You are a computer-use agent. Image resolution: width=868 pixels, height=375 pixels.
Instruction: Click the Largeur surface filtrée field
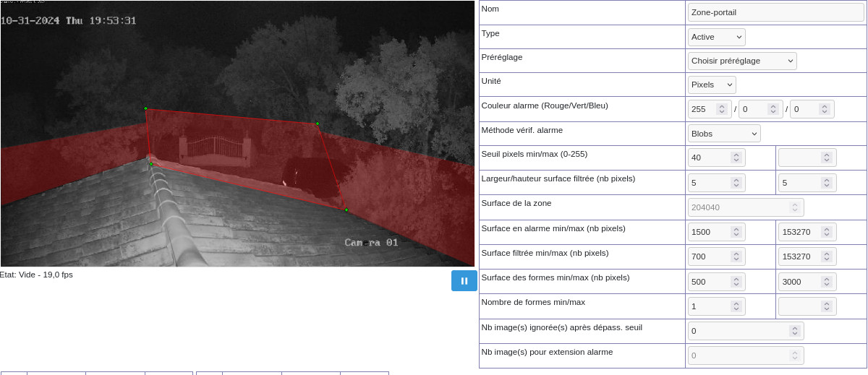717,182
